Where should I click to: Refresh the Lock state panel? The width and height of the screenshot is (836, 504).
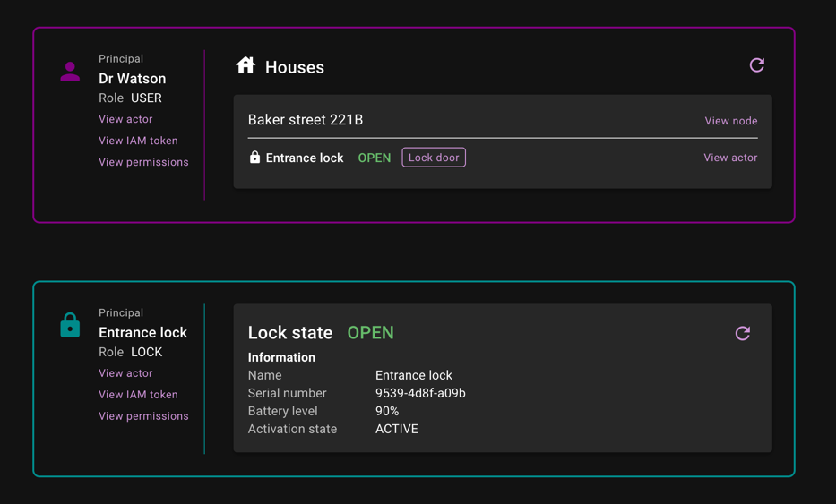click(x=743, y=333)
